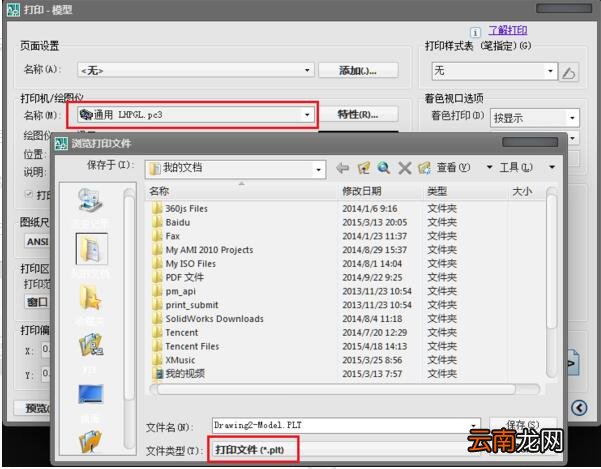Click the 添加(.)... button
Image resolution: width=601 pixels, height=469 pixels.
[358, 71]
